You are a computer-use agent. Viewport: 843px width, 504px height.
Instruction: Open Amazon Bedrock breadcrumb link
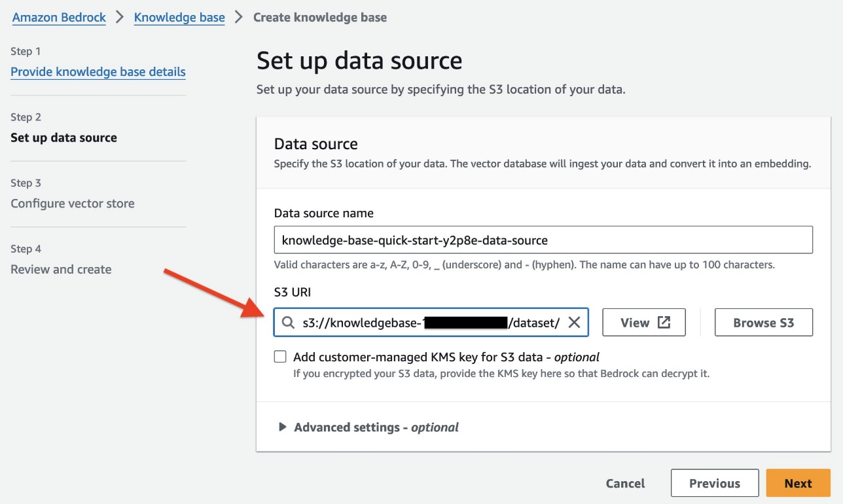point(59,18)
